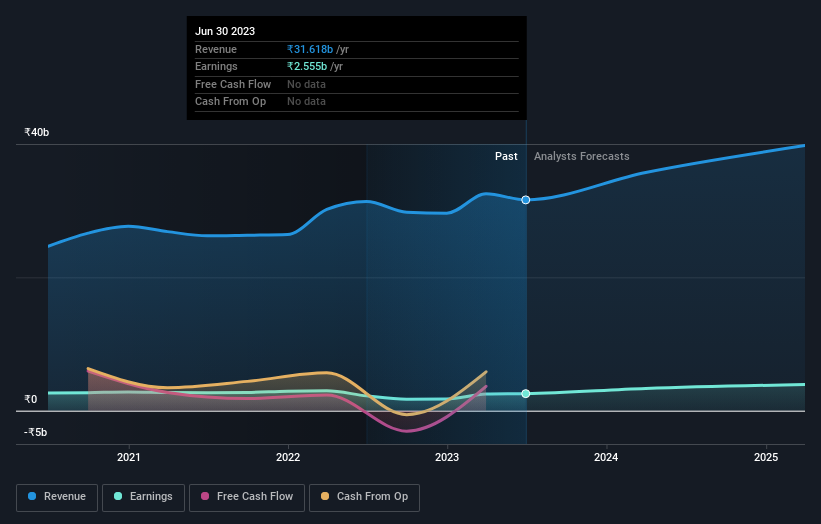Click the 2024 x-axis label
Viewport: 821px width, 524px height.
(606, 457)
